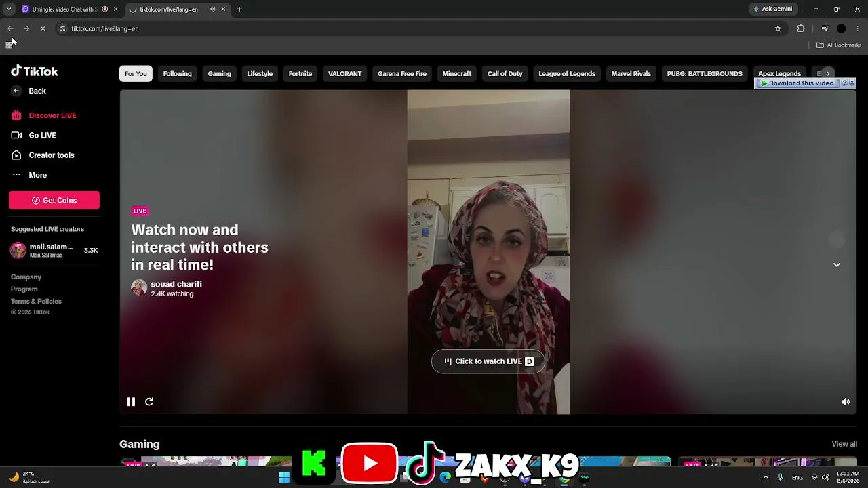The height and width of the screenshot is (488, 868).
Task: Click the Download this video button
Action: pyautogui.click(x=797, y=83)
